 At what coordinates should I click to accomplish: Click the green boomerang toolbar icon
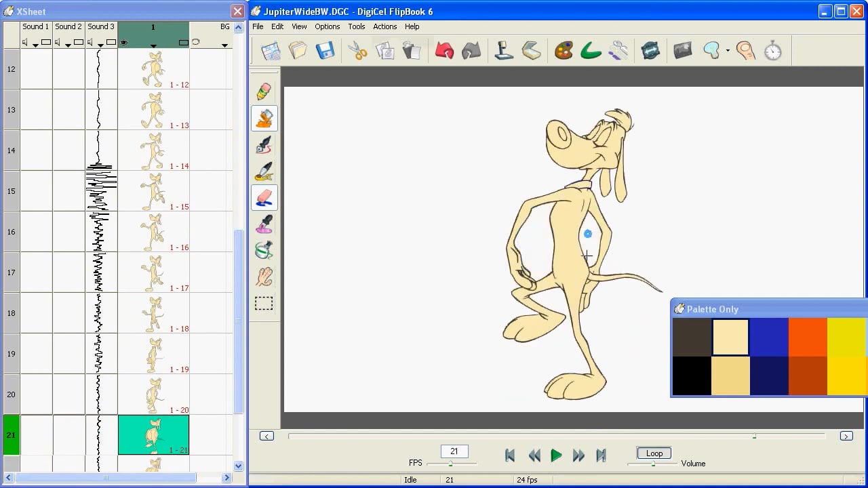pos(591,51)
